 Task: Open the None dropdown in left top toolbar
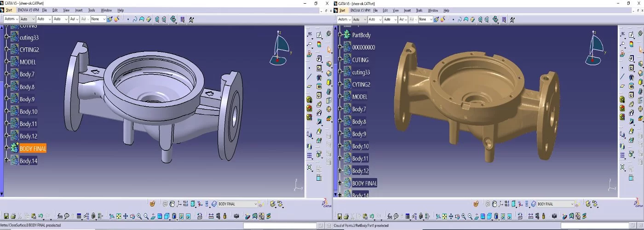pyautogui.click(x=103, y=19)
